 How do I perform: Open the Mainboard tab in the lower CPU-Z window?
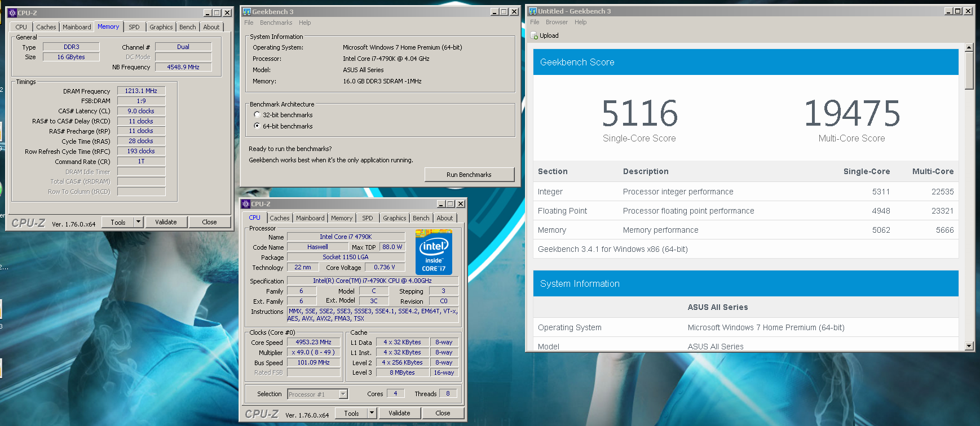[310, 218]
